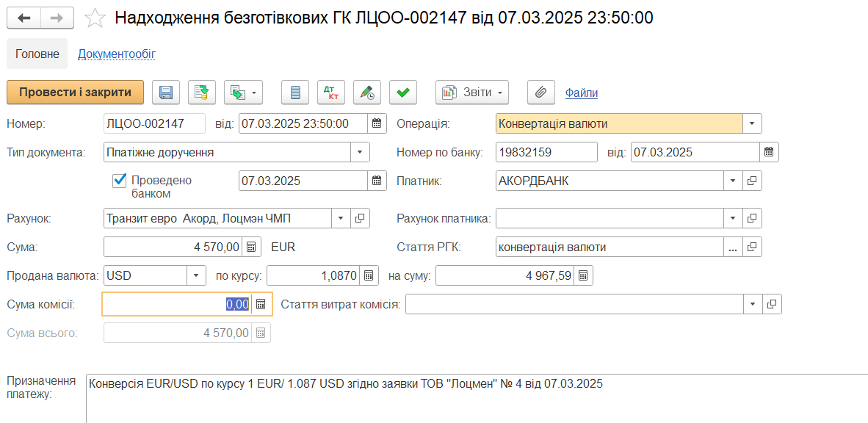Click the Сума комісії input field
Screen dimensions: 868x423
click(177, 304)
